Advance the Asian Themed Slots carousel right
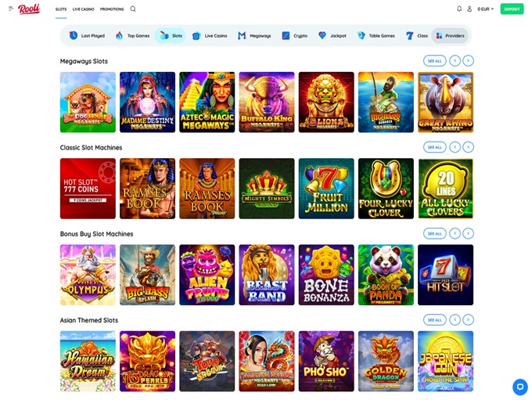The height and width of the screenshot is (400, 532). coord(468,320)
